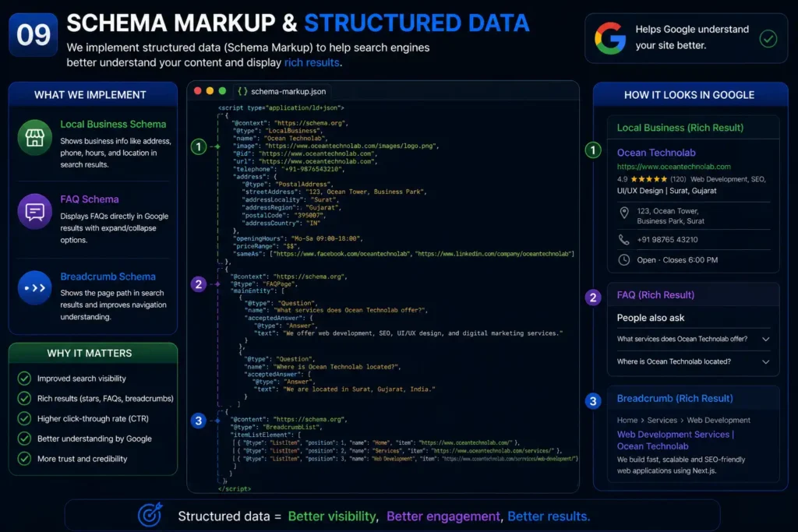Click the 123, Ocean Tower address text
The height and width of the screenshot is (532, 798).
pyautogui.click(x=671, y=216)
